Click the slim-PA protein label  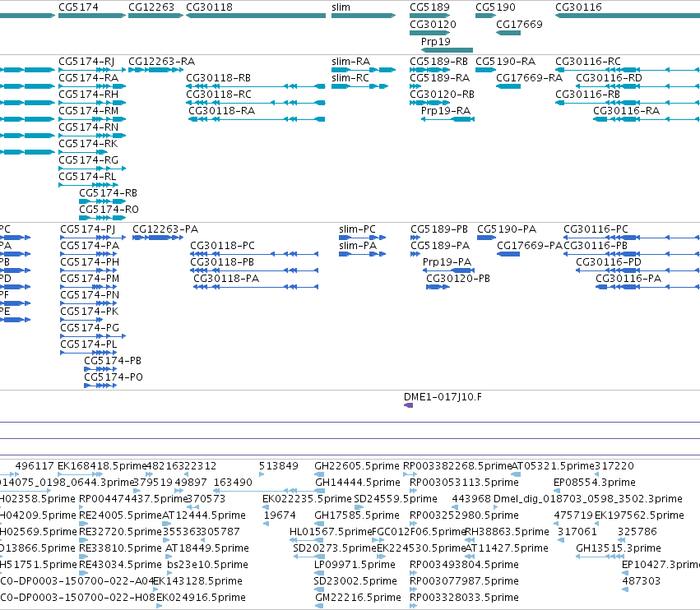pyautogui.click(x=358, y=246)
